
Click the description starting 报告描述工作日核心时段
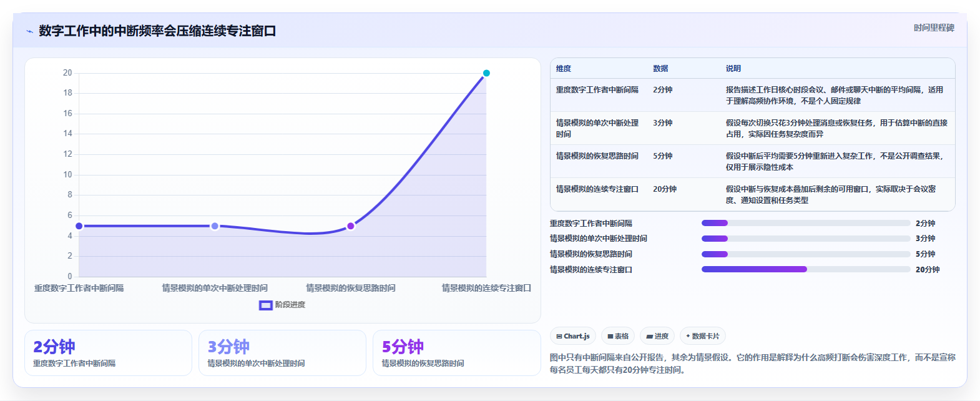click(x=835, y=96)
